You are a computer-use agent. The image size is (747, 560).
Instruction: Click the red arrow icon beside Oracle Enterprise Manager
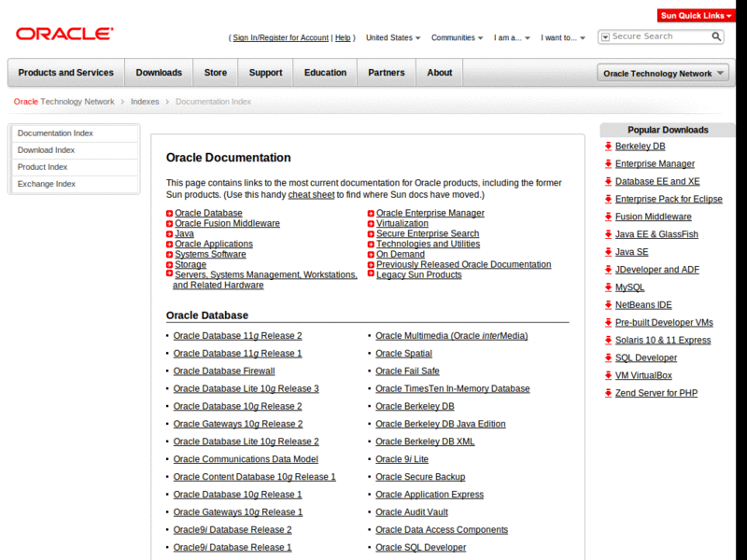coord(371,214)
